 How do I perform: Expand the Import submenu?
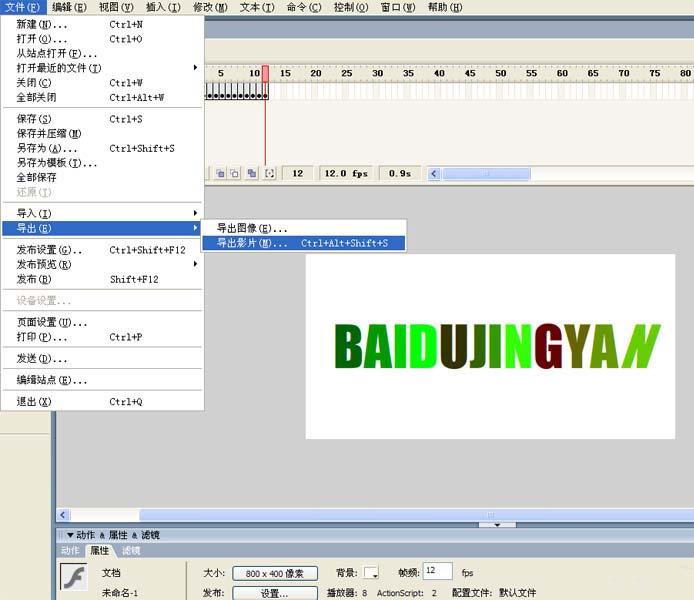pos(195,213)
